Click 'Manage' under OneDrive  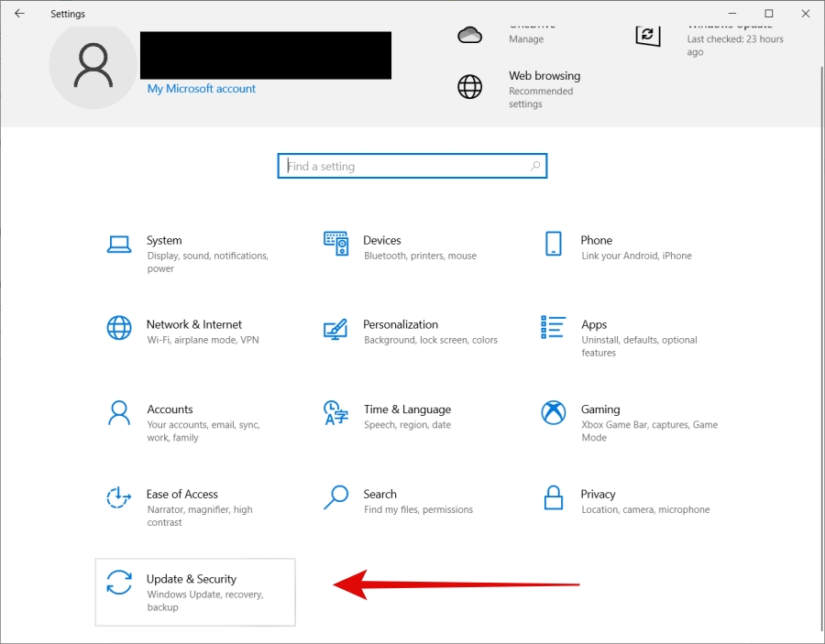pos(526,38)
